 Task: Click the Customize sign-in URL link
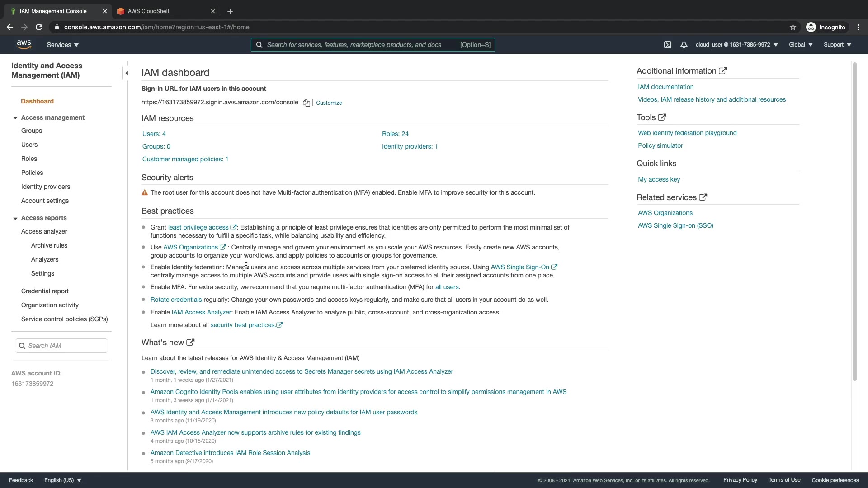[x=329, y=103]
